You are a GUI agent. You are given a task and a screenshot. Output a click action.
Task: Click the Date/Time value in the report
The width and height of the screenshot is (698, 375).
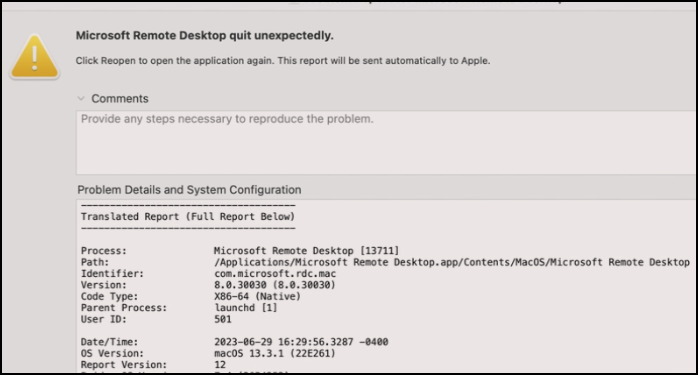(x=301, y=342)
